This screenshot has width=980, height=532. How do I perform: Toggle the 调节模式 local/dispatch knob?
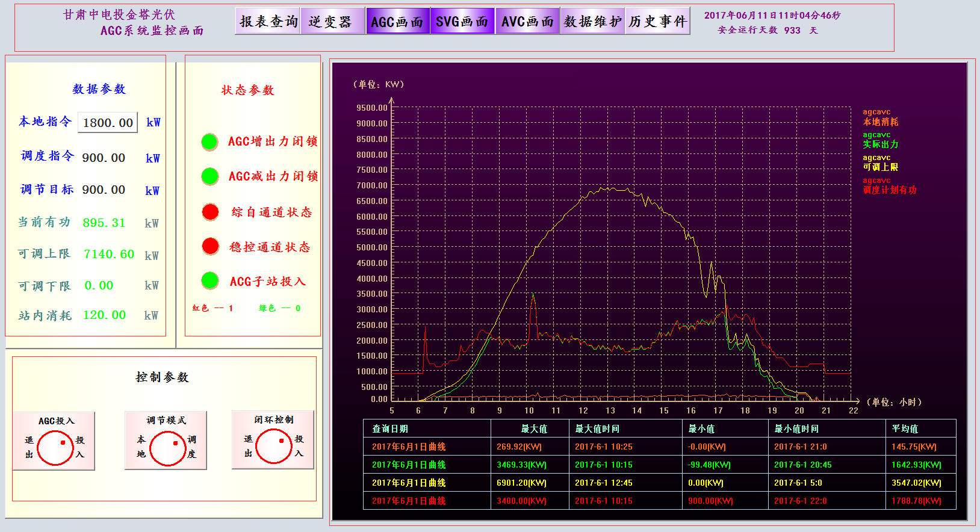pos(167,448)
